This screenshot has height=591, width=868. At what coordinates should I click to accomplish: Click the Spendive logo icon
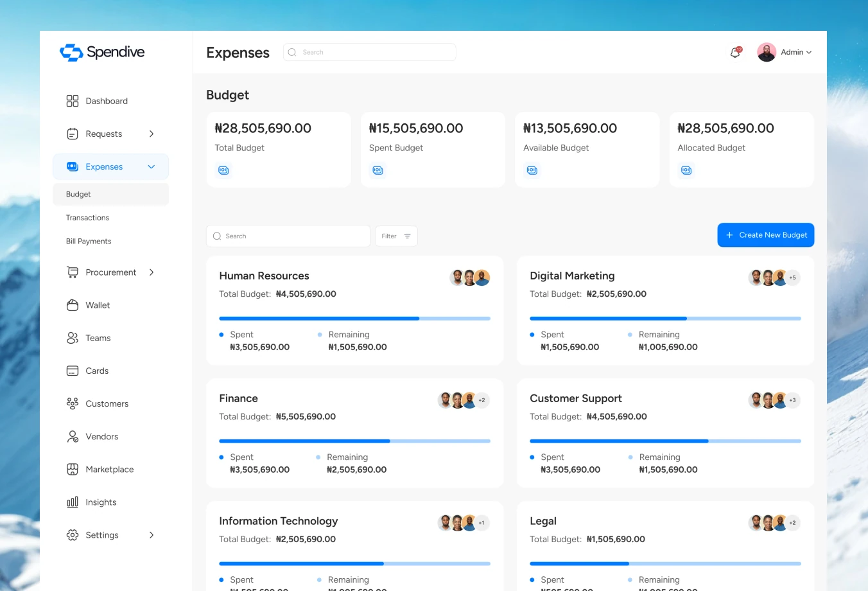pyautogui.click(x=71, y=52)
